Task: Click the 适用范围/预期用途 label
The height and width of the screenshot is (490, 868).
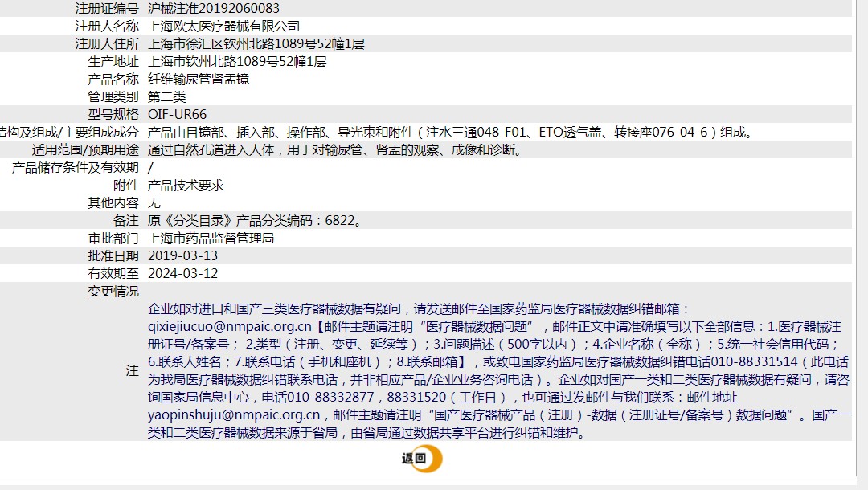Action: 85,150
